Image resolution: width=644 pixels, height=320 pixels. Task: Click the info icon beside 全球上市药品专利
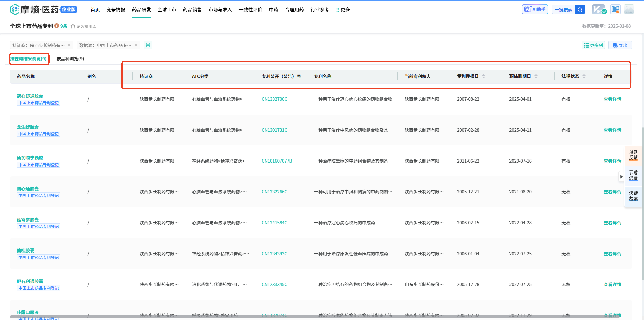tap(57, 26)
